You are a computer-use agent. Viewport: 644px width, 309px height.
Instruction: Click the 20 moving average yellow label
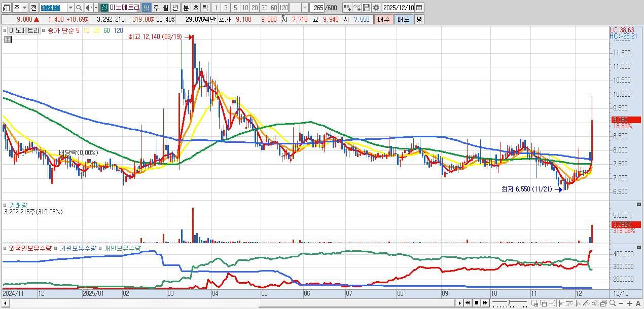click(96, 30)
